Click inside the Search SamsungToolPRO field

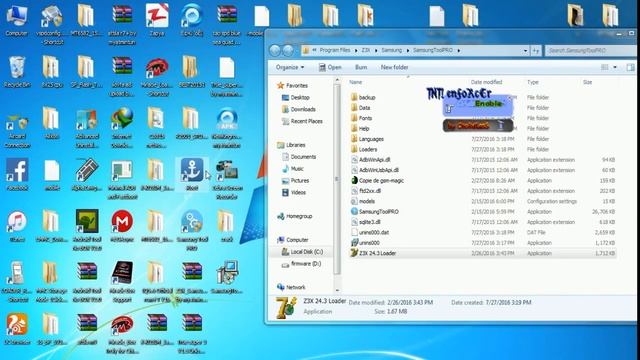[592, 51]
